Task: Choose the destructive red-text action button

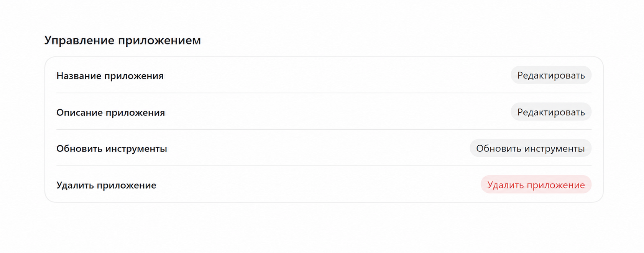Action: (536, 185)
